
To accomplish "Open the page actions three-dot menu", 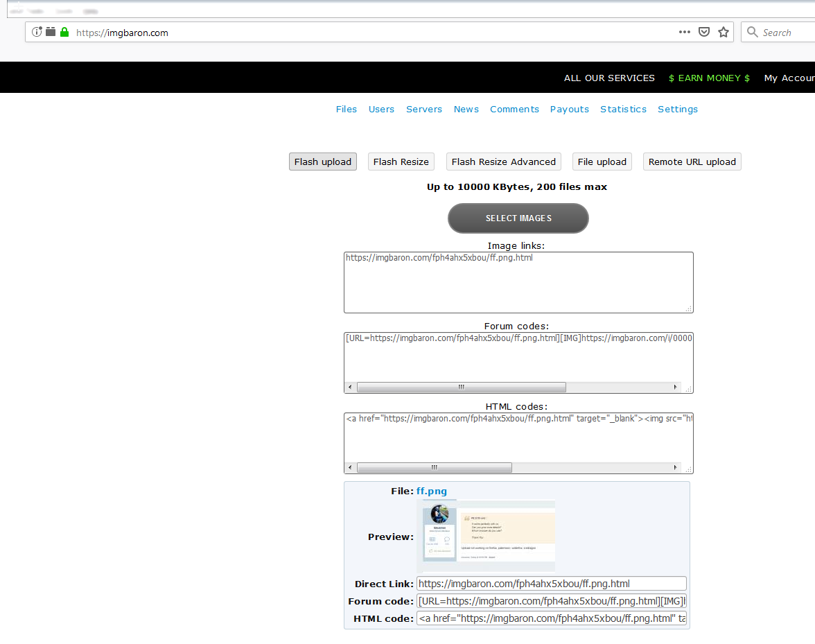I will coord(684,32).
